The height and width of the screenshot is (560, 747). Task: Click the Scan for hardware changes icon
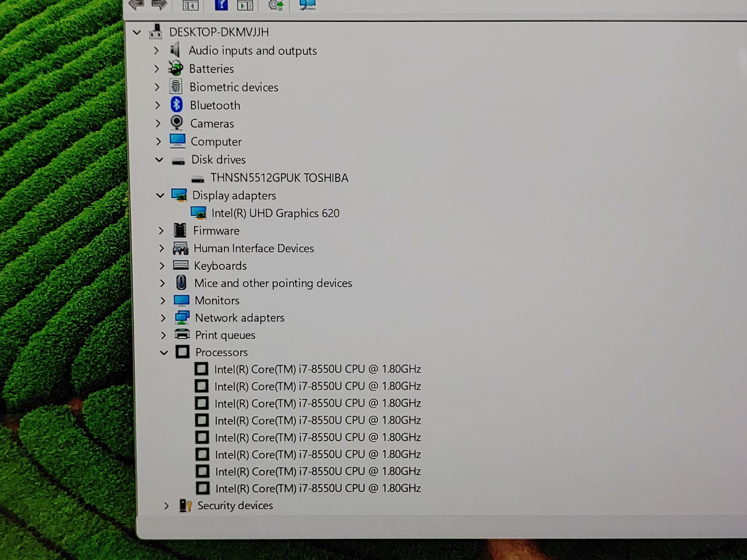[307, 5]
